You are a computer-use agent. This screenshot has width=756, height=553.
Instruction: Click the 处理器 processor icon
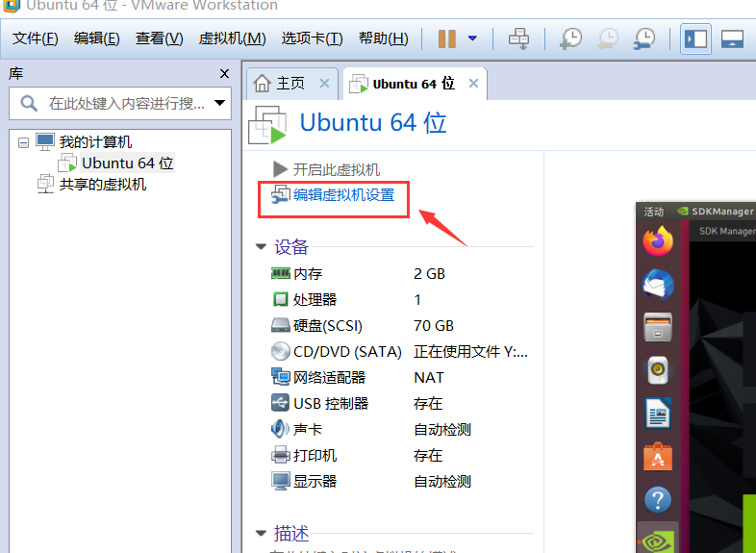pyautogui.click(x=280, y=299)
